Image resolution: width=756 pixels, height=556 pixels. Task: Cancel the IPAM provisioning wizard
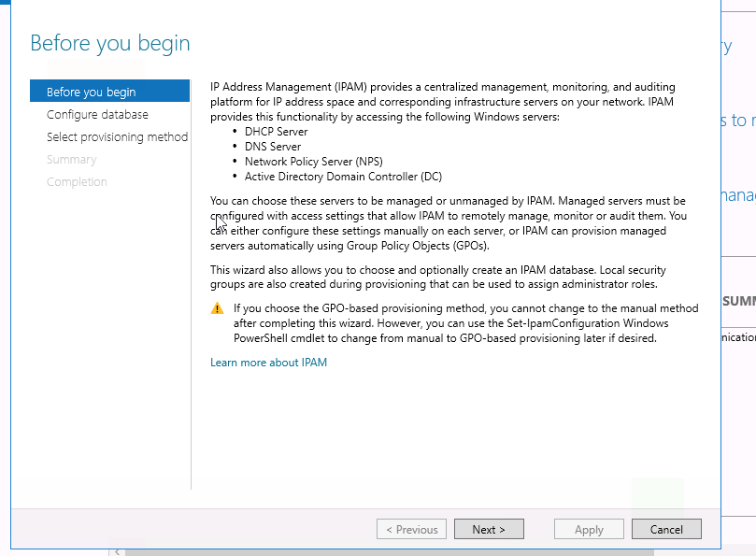point(665,528)
